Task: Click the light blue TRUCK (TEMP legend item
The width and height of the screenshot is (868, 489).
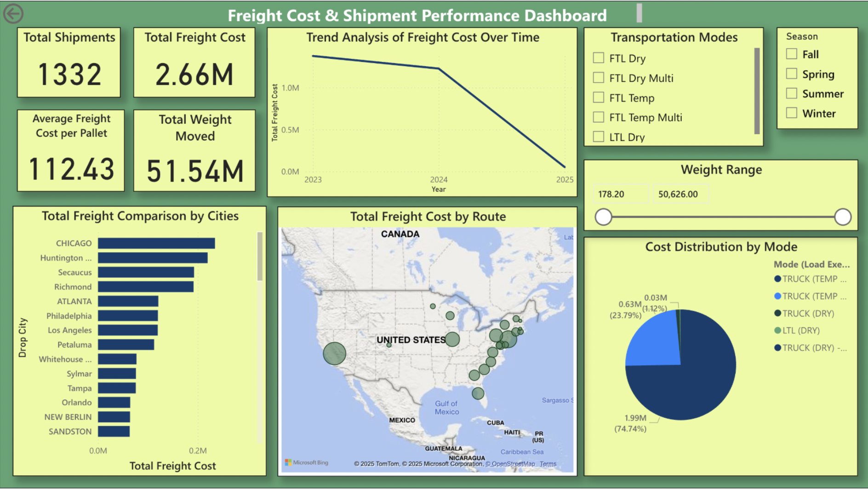Action: click(x=811, y=296)
